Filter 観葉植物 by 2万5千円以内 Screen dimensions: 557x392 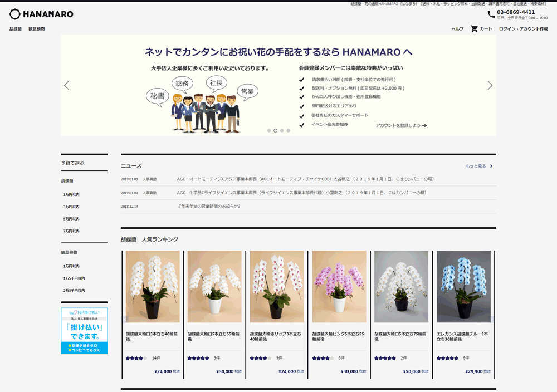pyautogui.click(x=74, y=291)
